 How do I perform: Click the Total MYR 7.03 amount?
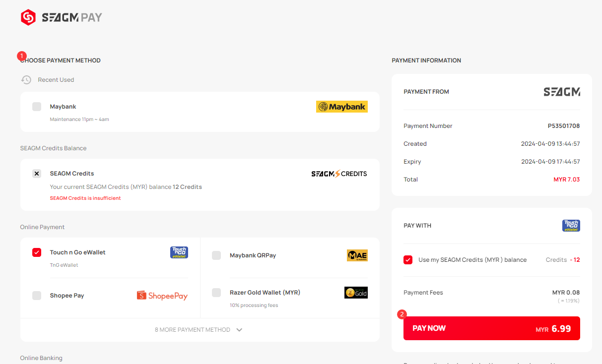point(567,180)
